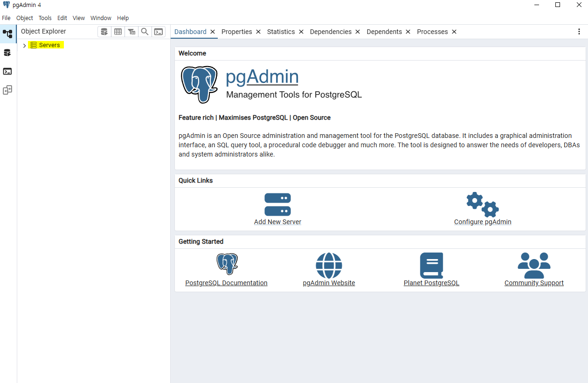
Task: Maximize the pgAdmin 4 window
Action: tap(558, 5)
